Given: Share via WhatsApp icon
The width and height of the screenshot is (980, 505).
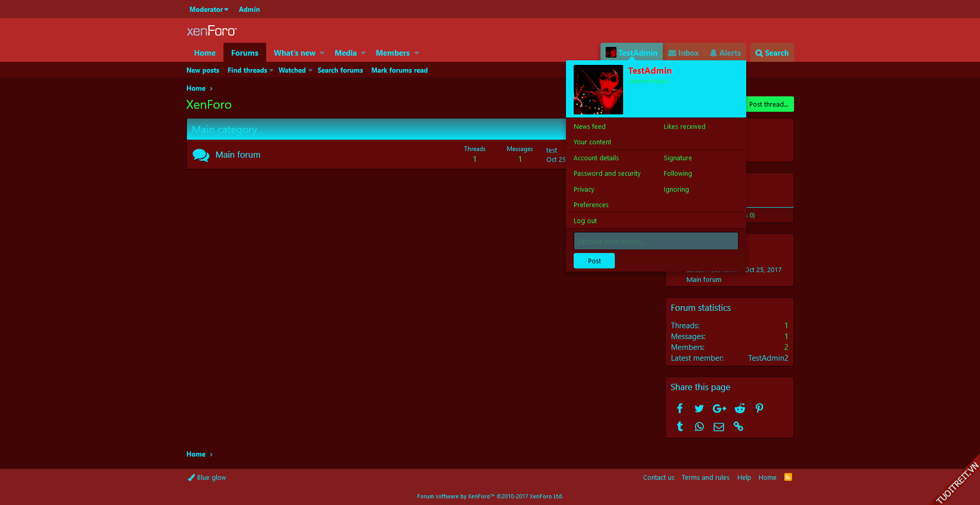Looking at the screenshot, I should (x=699, y=427).
